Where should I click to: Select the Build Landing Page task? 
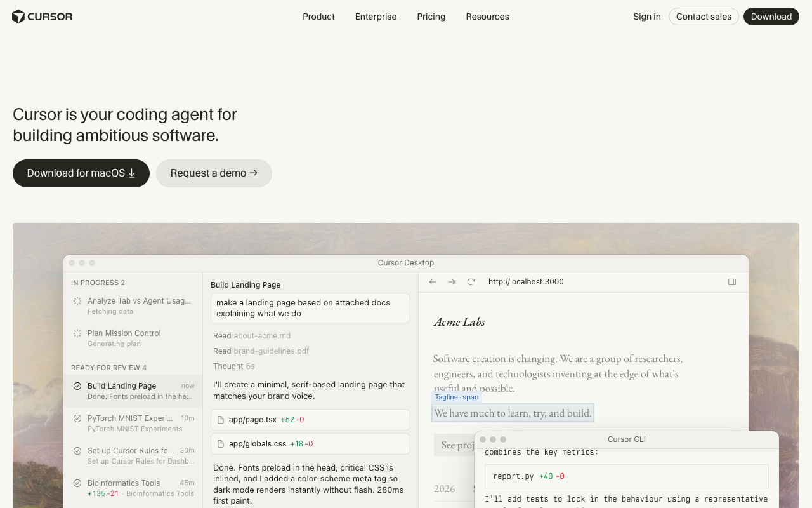click(133, 391)
